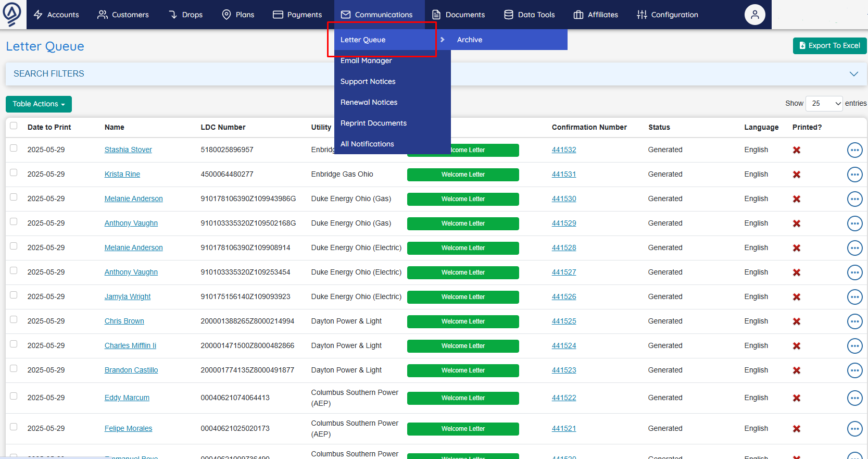Image resolution: width=868 pixels, height=459 pixels.
Task: Expand the Search Filters chevron
Action: pos(853,74)
